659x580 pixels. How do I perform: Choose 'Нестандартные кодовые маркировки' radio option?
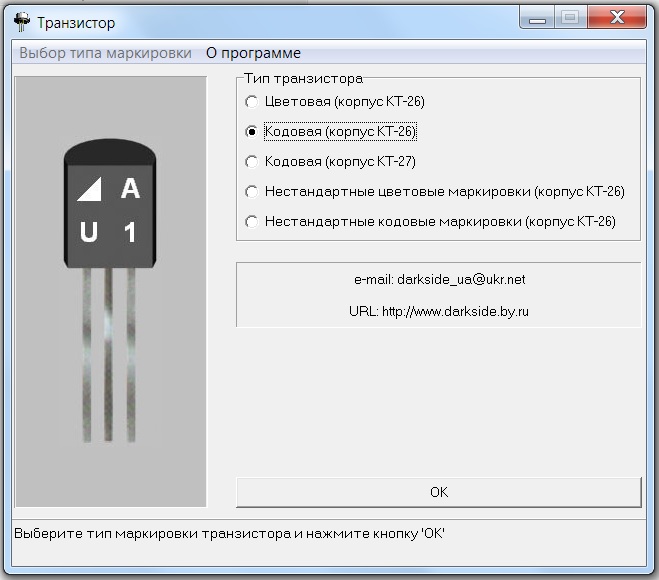tap(251, 222)
